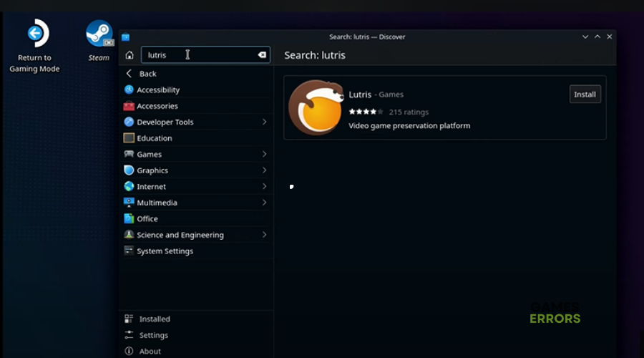Click the Accessories category icon
644x358 pixels.
(129, 106)
